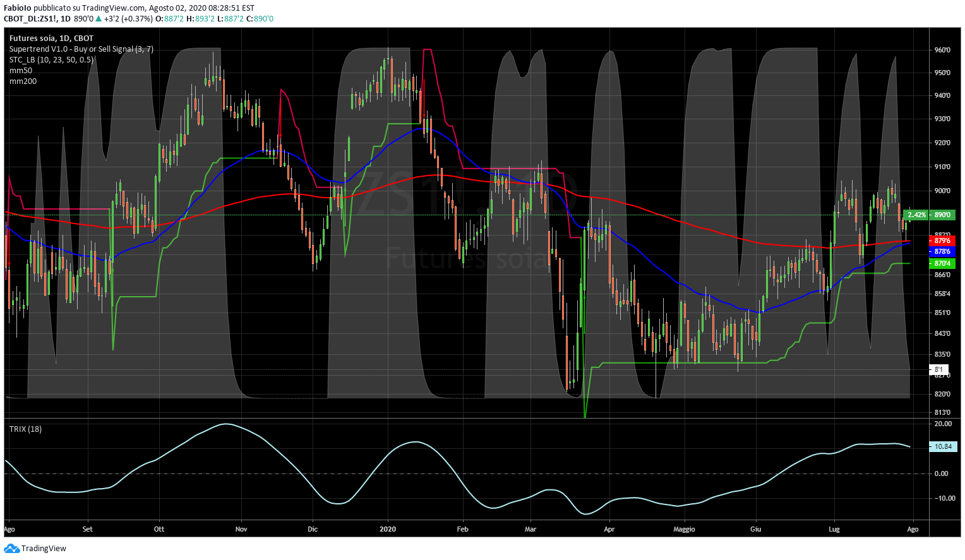Screen dimensions: 965x560
Task: Click 813'0 on the price axis
Action: tap(942, 412)
